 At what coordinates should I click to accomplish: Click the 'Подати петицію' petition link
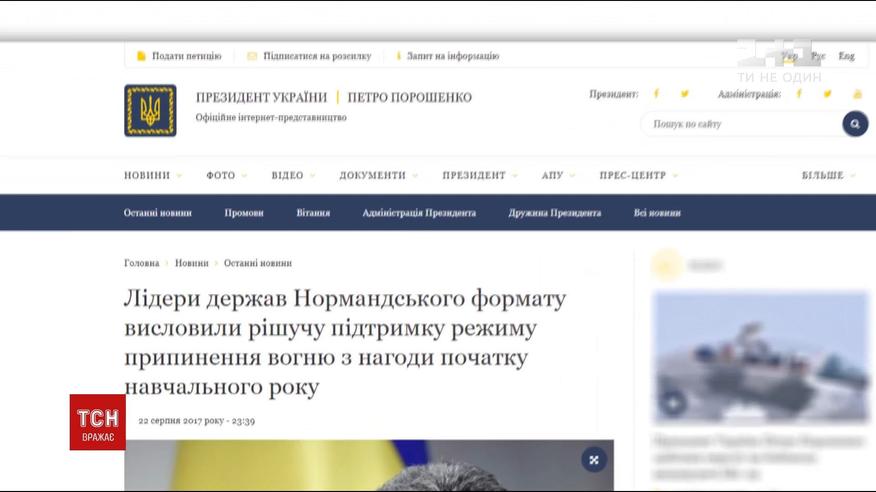point(180,56)
